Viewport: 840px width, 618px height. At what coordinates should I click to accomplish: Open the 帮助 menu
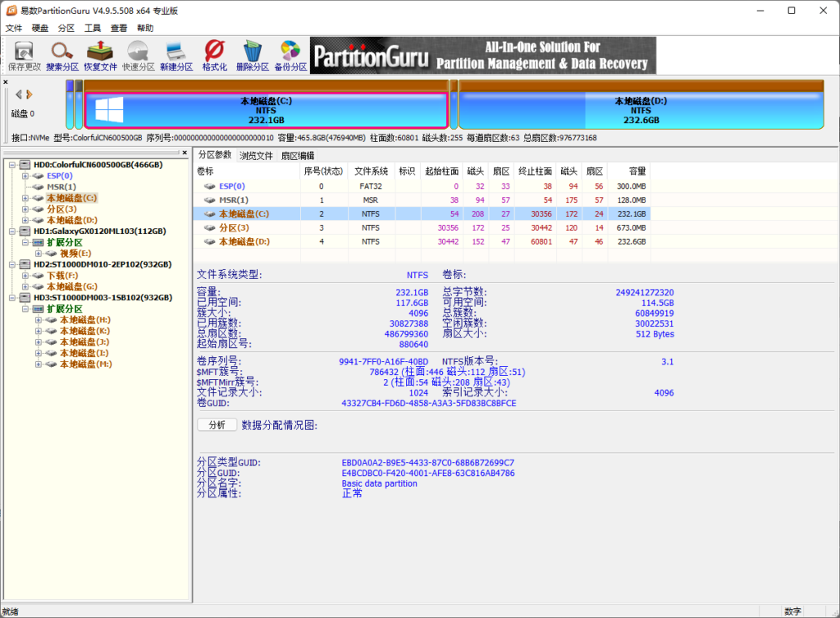pyautogui.click(x=145, y=28)
